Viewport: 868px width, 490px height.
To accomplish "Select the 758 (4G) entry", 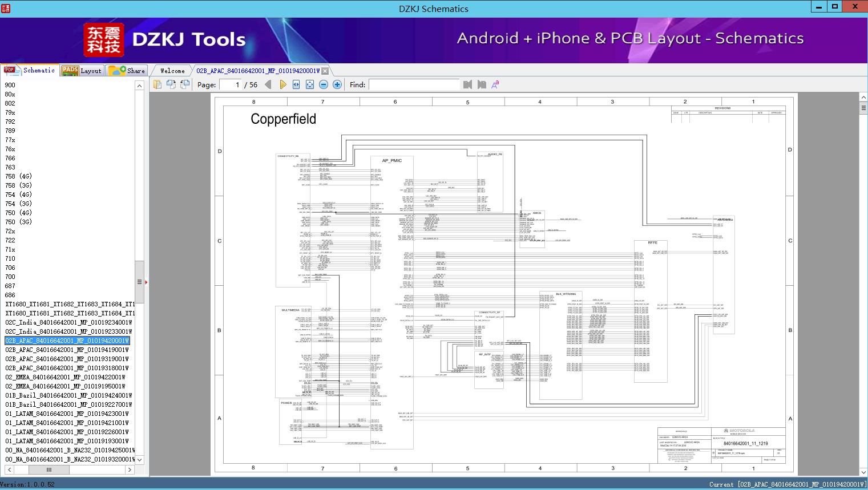I will (18, 176).
